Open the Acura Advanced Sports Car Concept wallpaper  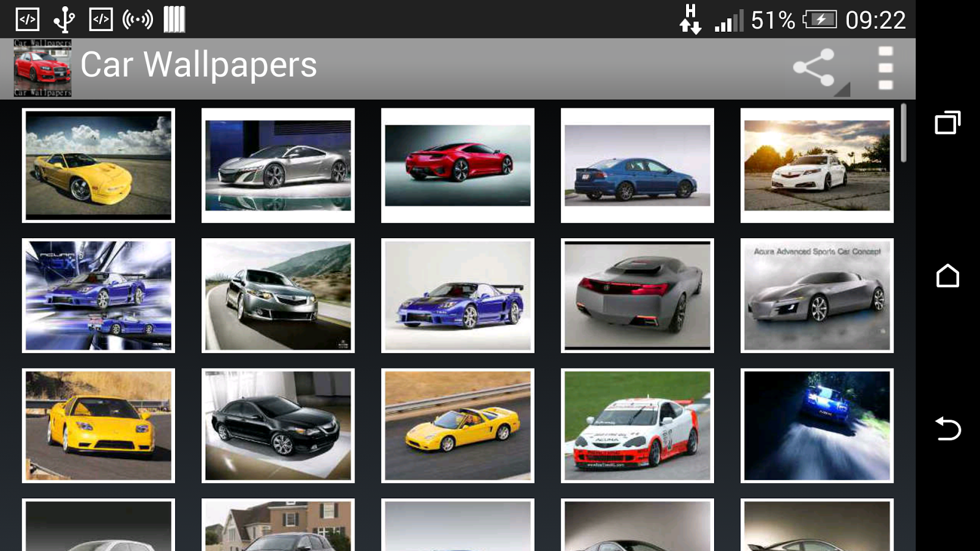[x=817, y=296]
